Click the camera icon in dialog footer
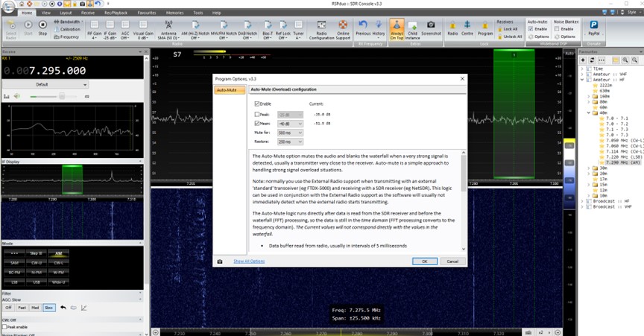The width and height of the screenshot is (644, 336). coord(219,261)
